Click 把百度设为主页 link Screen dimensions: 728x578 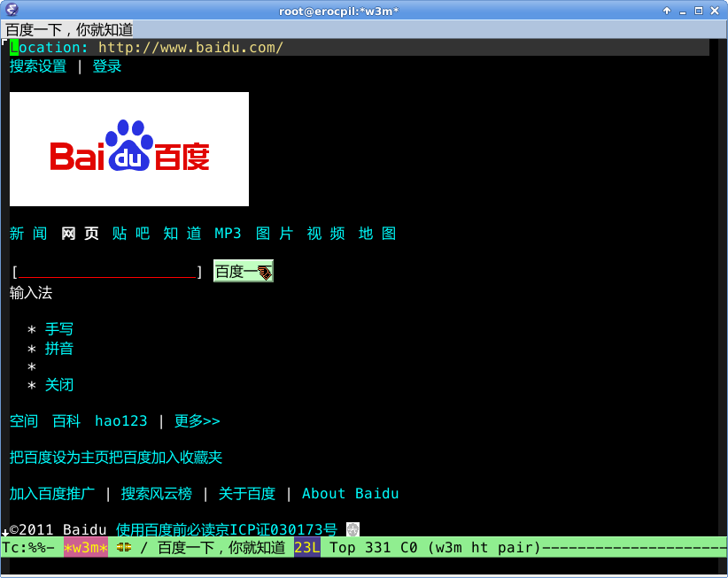[x=59, y=458]
